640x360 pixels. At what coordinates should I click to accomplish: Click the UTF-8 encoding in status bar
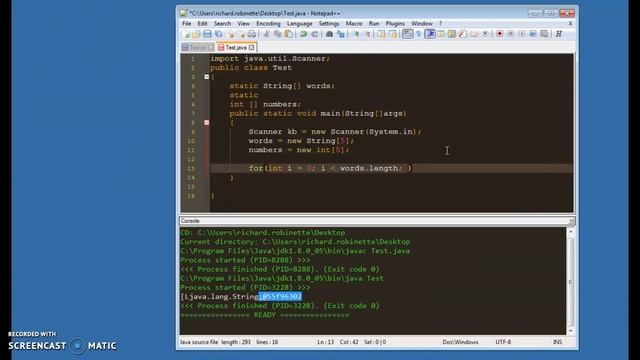(503, 342)
